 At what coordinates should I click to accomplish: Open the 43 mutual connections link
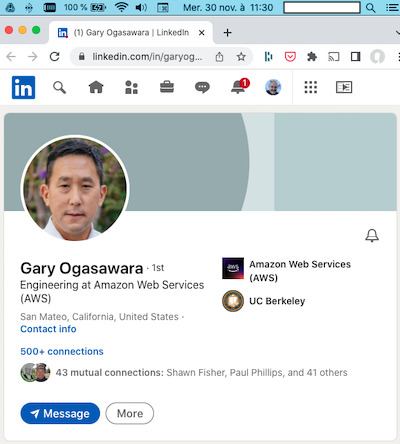202,372
